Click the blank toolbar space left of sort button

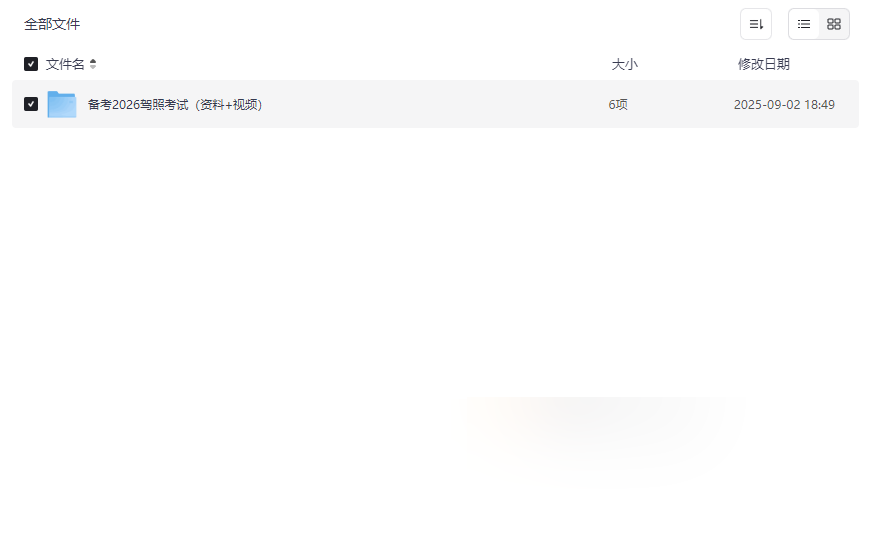[407, 24]
